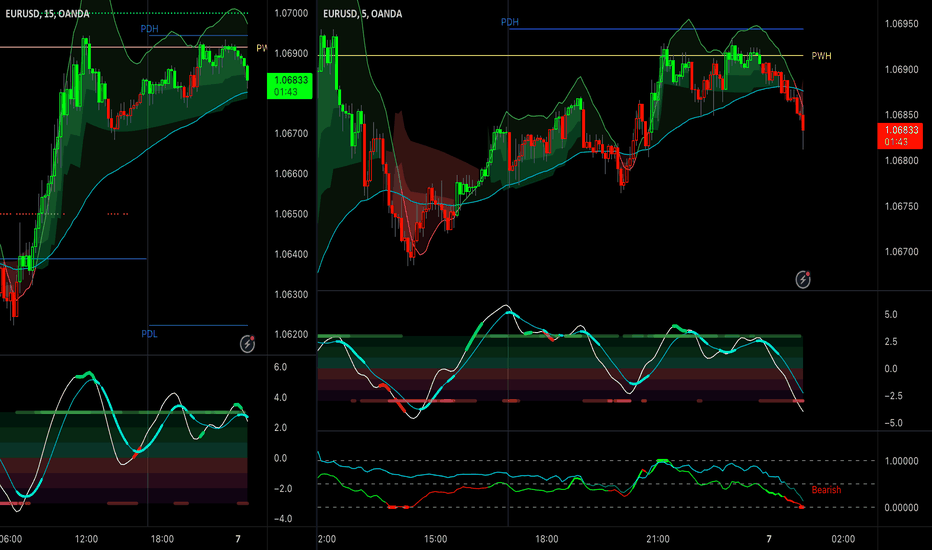
Task: Select the green 1.06833 current price label
Action: pos(289,86)
